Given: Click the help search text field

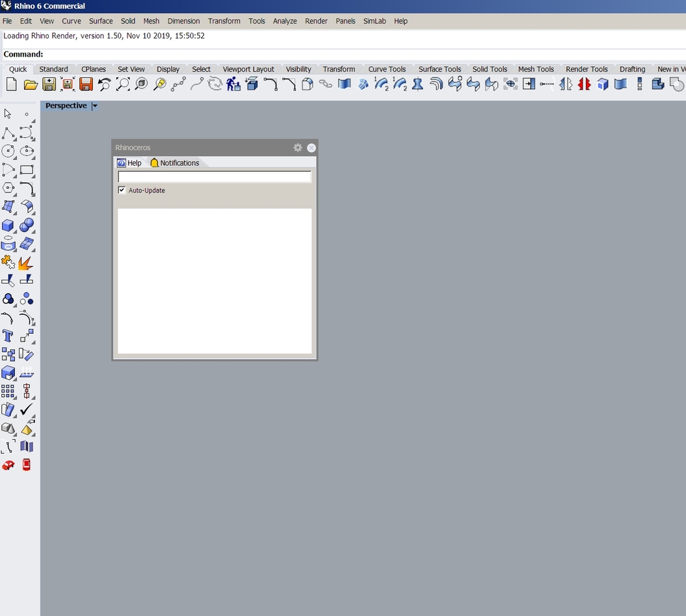Looking at the screenshot, I should coord(215,176).
